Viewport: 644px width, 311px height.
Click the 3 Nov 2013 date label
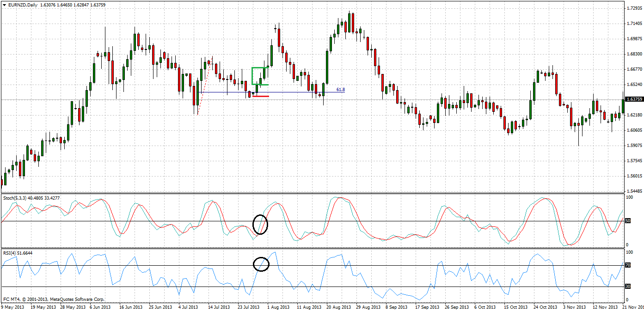point(574,307)
